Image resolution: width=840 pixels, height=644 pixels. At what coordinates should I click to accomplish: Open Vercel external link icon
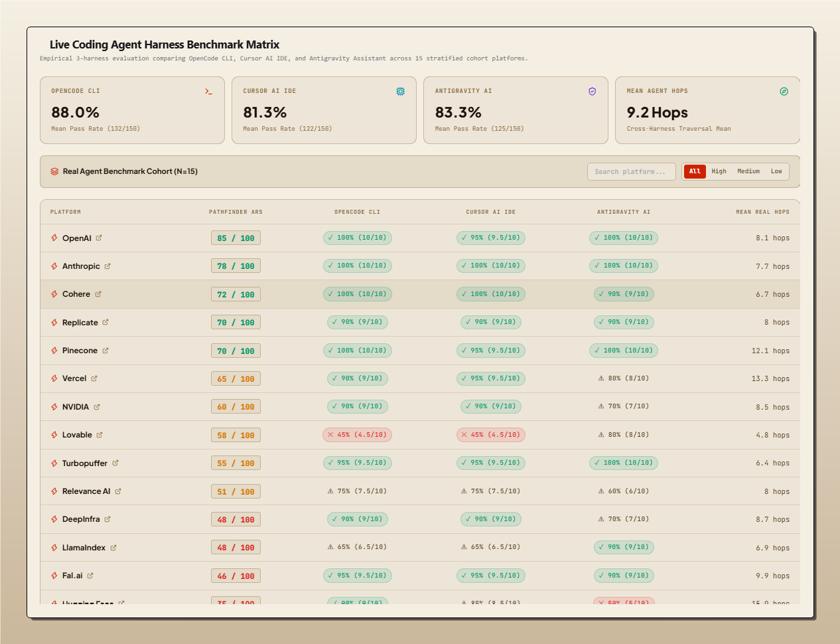(x=94, y=378)
